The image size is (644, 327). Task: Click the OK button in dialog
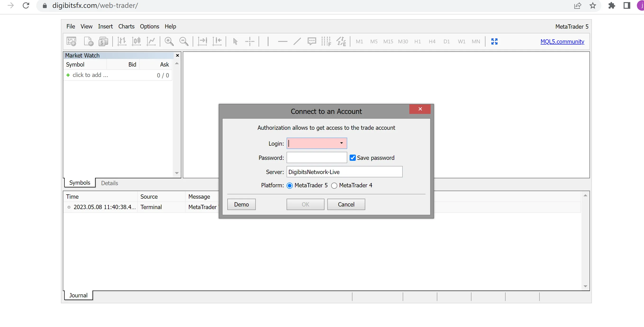305,204
